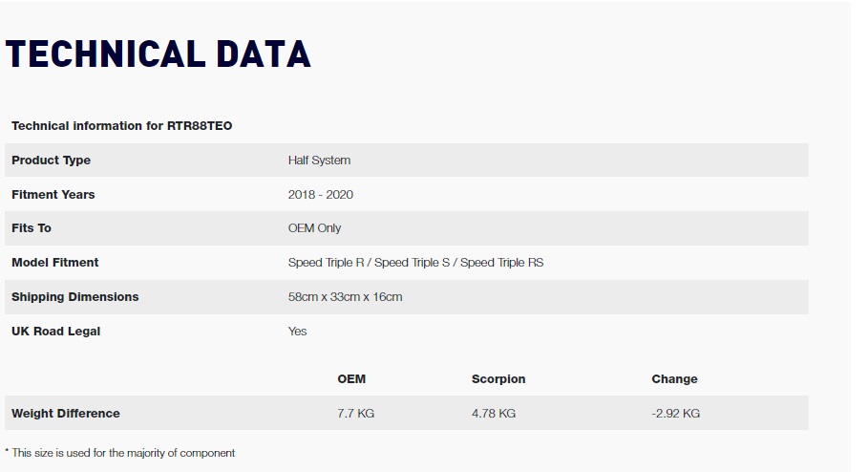Click the UK Road Legal label
The image size is (868, 472).
point(56,332)
